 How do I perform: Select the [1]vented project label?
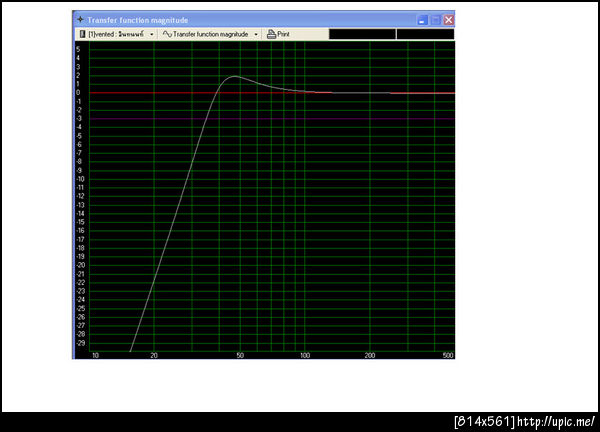[116, 34]
